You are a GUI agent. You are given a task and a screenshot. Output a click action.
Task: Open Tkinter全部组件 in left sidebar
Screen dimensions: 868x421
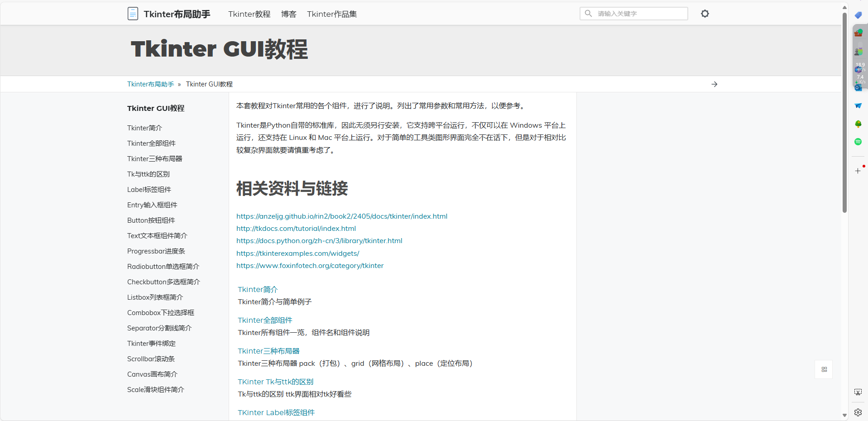[151, 144]
